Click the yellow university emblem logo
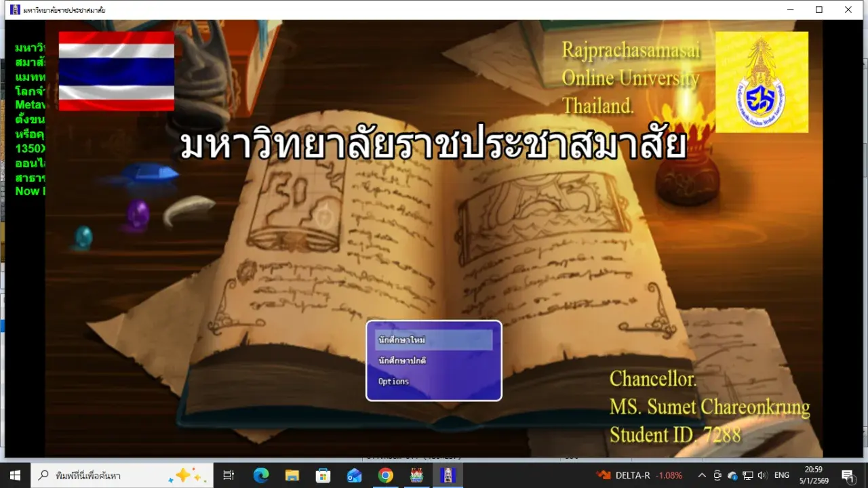Image resolution: width=868 pixels, height=488 pixels. pyautogui.click(x=762, y=82)
